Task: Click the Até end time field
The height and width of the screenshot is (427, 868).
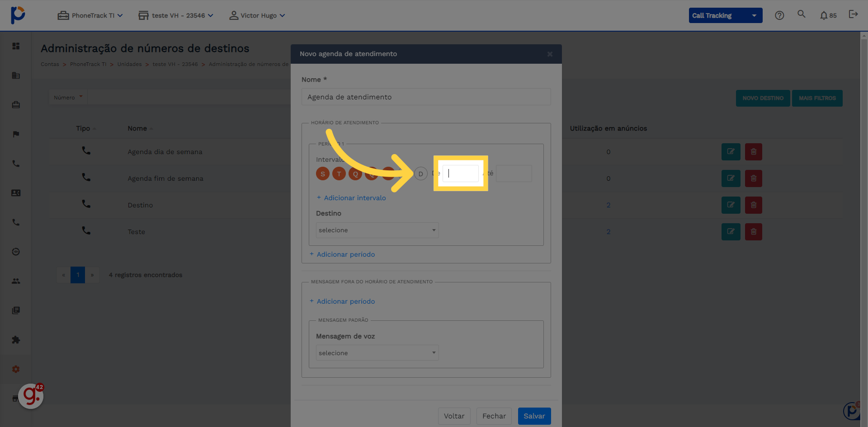Action: [x=514, y=174]
